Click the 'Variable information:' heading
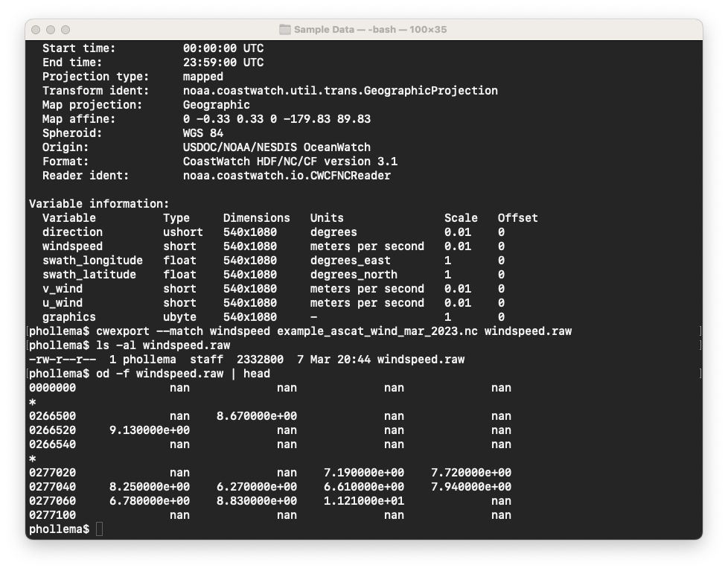The height and width of the screenshot is (571, 728). click(99, 204)
